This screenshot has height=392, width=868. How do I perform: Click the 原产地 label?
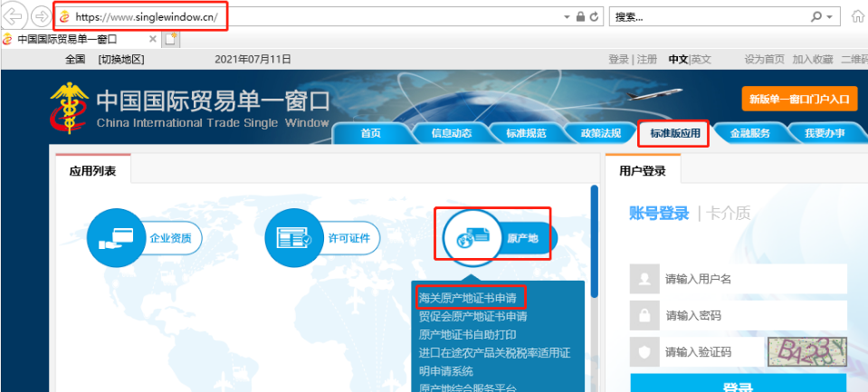tap(522, 239)
